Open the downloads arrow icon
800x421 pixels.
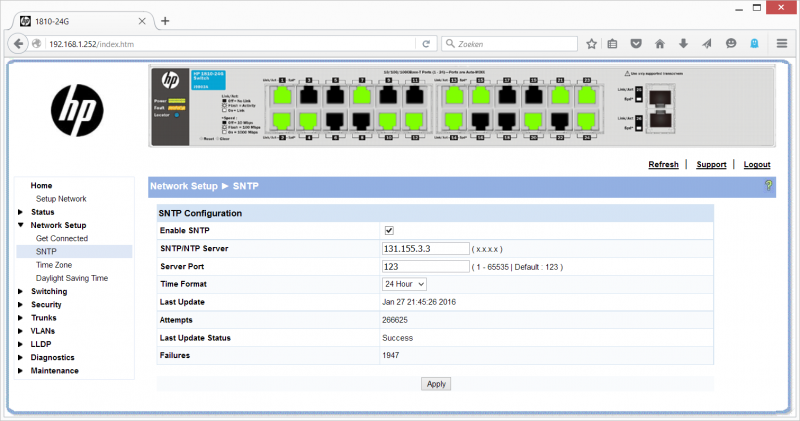click(683, 44)
